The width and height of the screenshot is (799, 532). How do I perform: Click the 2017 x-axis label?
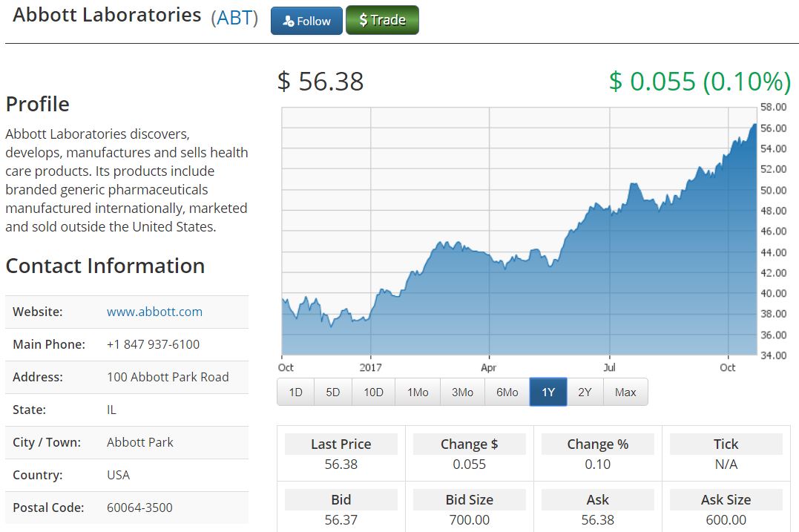click(x=370, y=367)
